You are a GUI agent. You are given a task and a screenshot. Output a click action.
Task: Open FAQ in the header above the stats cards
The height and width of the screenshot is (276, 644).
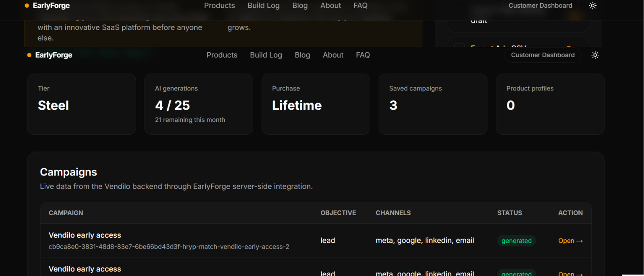363,55
